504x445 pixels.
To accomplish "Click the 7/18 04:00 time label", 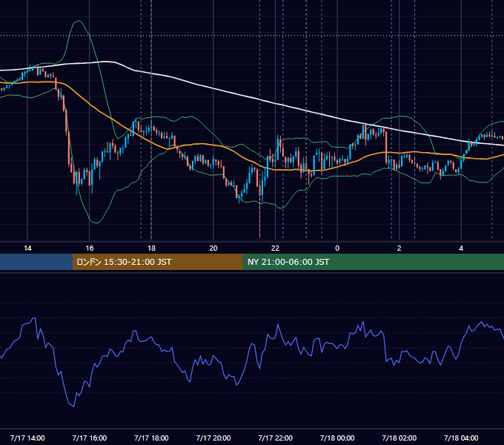I will coord(461,438).
